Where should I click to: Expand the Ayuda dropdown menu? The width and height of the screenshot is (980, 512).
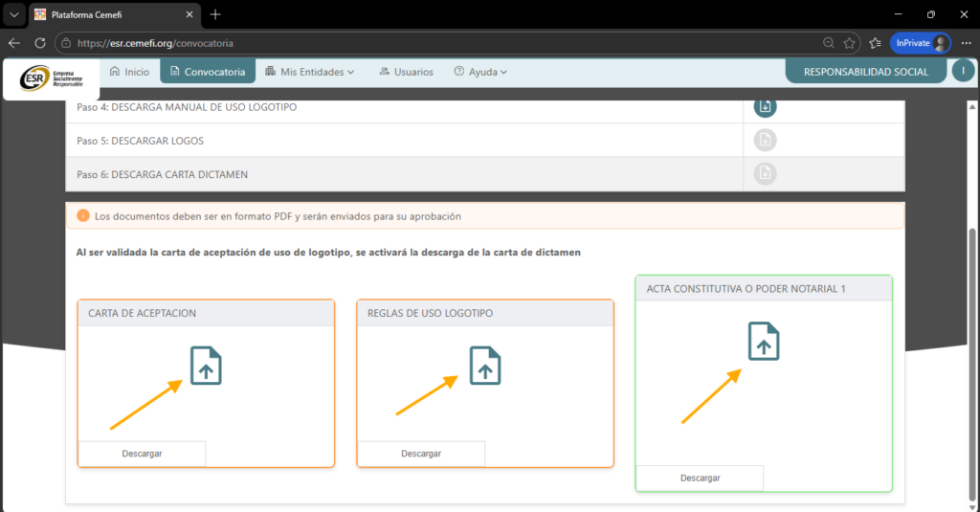tap(480, 72)
